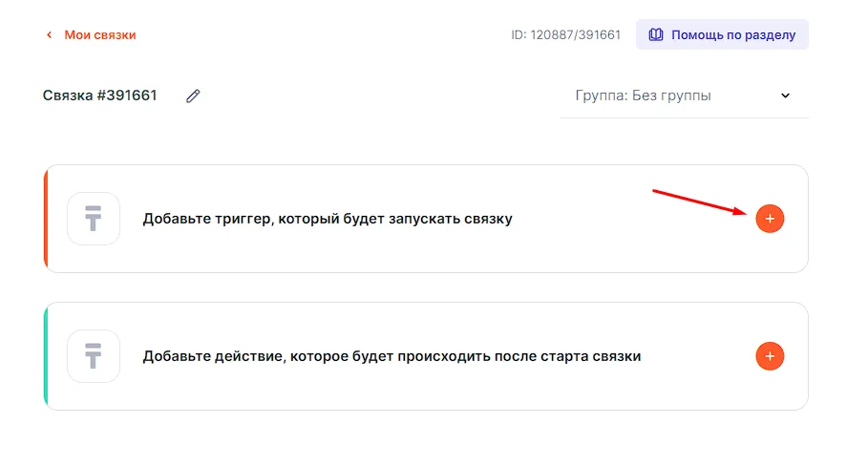Open the Мои связки link
This screenshot has height=467, width=868.
point(99,35)
